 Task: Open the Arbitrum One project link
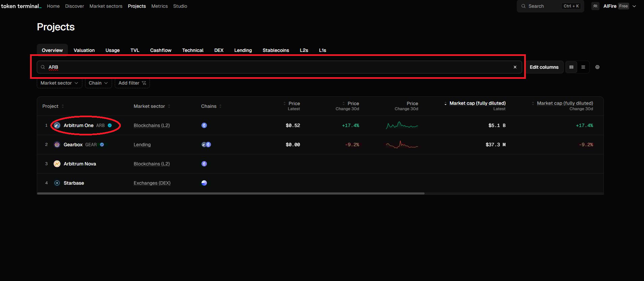coord(79,125)
